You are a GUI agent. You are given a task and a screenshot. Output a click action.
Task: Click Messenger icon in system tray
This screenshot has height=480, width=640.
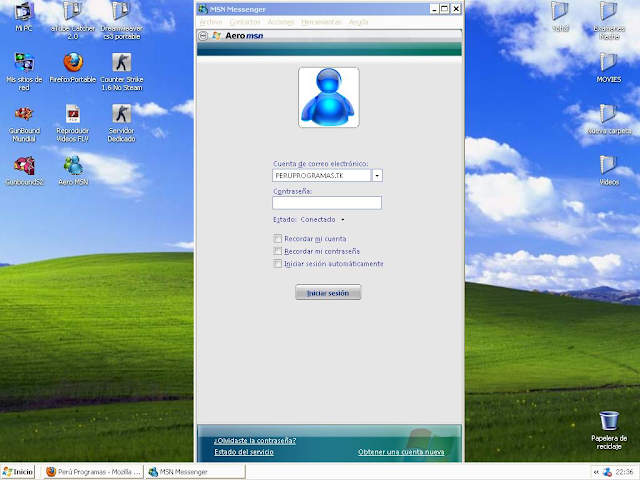pyautogui.click(x=607, y=472)
